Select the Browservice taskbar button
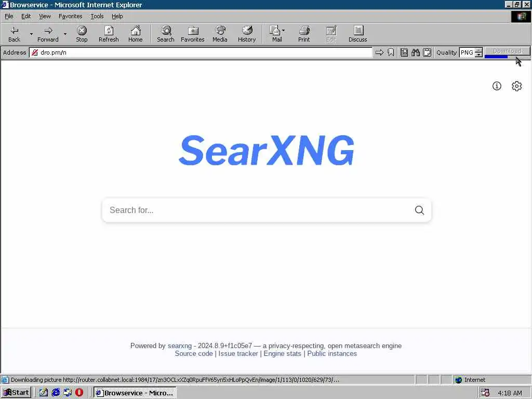This screenshot has width=532, height=399. pos(135,393)
